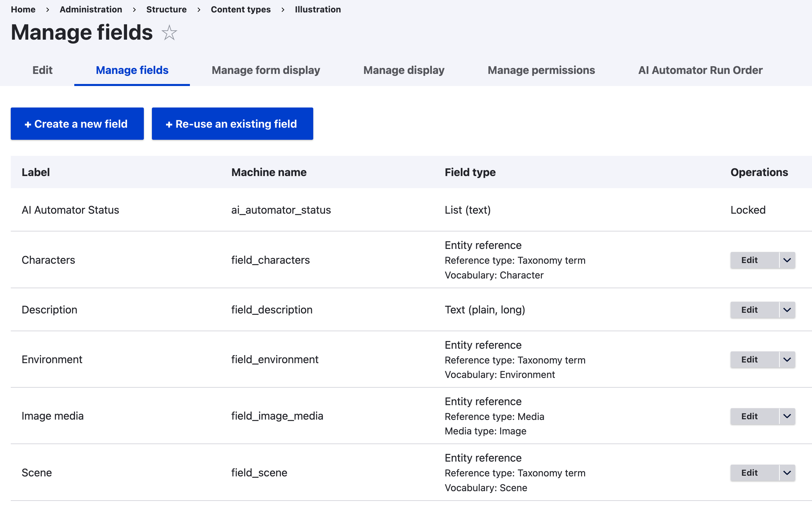Switch to the Manage form display tab

[266, 70]
